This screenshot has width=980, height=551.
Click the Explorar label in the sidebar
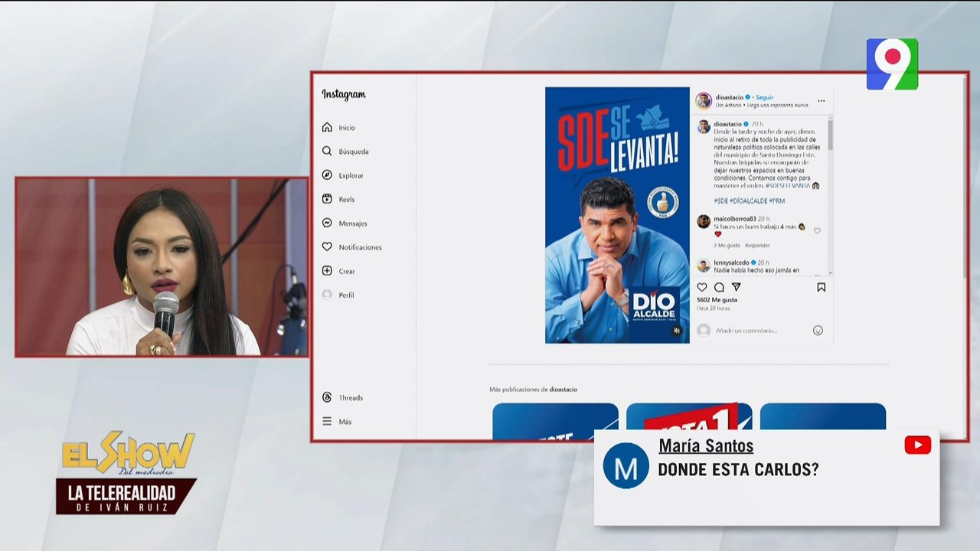[351, 175]
